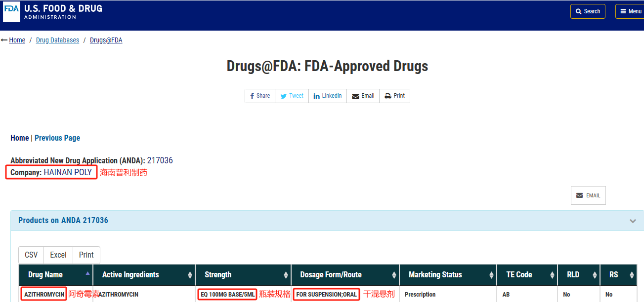The image size is (644, 302).
Task: Click Products on ANDA 217036 heading
Action: pos(63,221)
